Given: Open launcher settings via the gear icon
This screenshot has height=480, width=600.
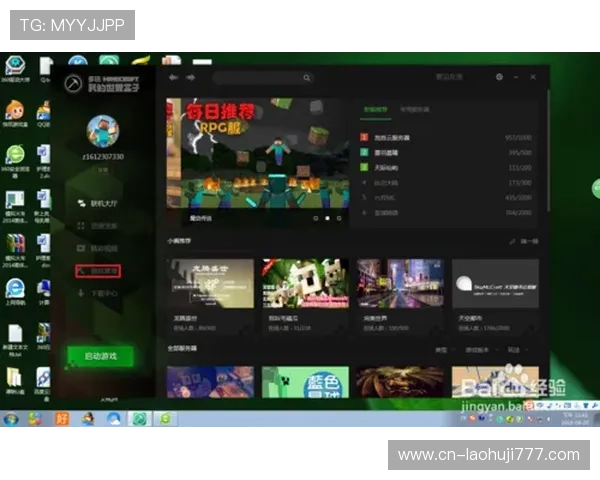Looking at the screenshot, I should 499,77.
